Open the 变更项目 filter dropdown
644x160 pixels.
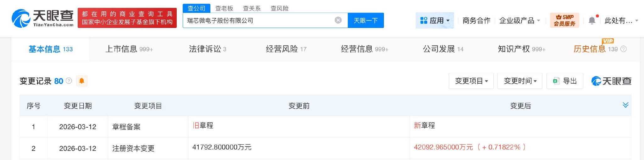[x=471, y=81]
